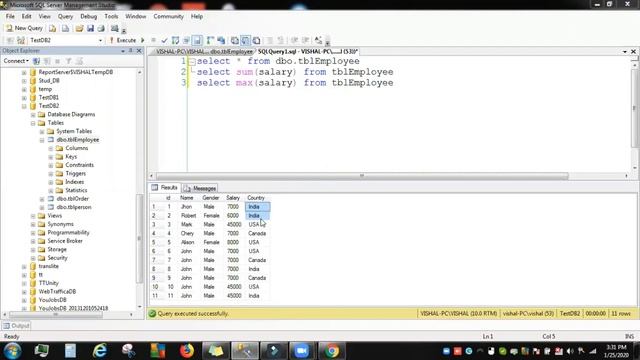The image size is (640, 360).
Task: Click the Save floppy disk icon
Action: (90, 28)
